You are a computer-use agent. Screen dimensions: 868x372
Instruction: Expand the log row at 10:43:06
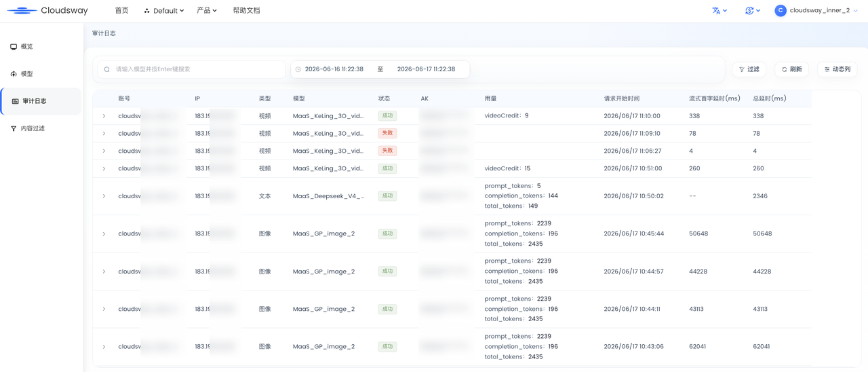point(104,347)
